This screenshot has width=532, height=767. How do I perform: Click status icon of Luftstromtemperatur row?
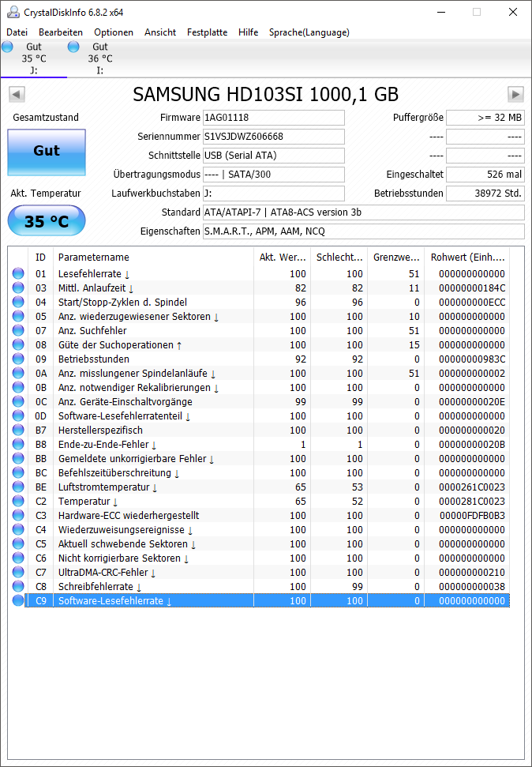[x=18, y=487]
